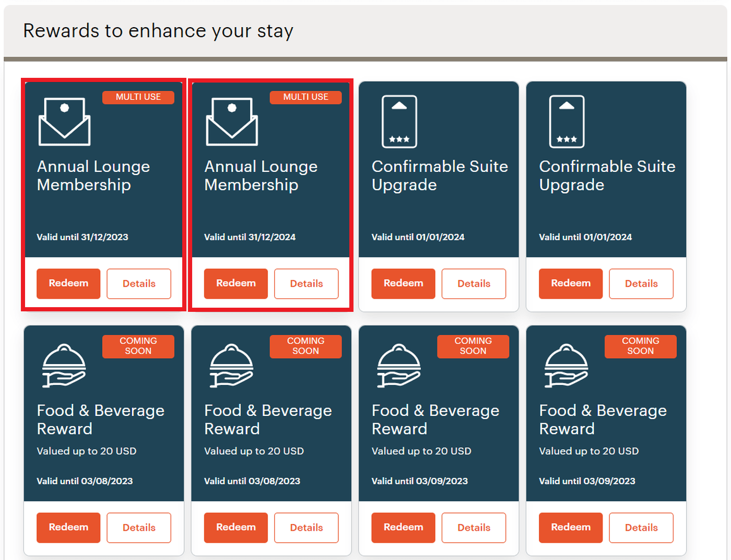This screenshot has height=560, width=731.
Task: Click the MULTI USE badge on the 2024 membership card
Action: 306,97
